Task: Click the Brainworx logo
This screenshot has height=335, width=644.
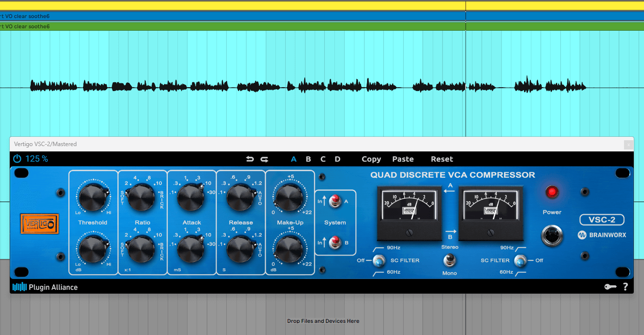Action: [602, 235]
